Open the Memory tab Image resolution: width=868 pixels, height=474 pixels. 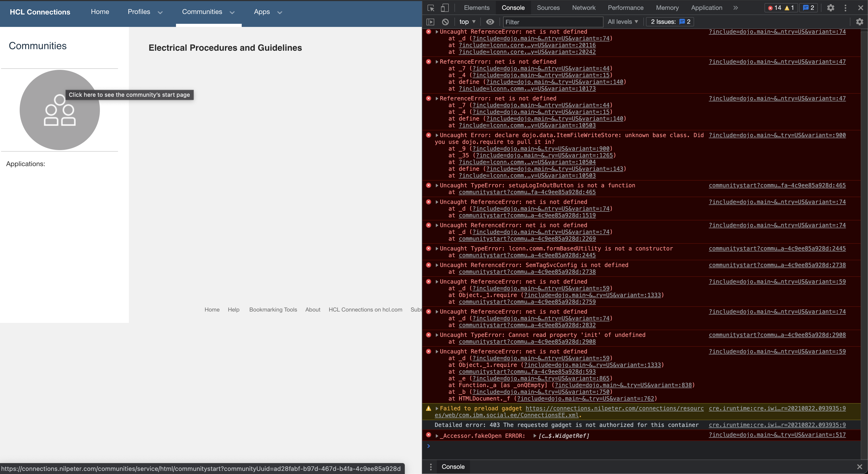667,8
